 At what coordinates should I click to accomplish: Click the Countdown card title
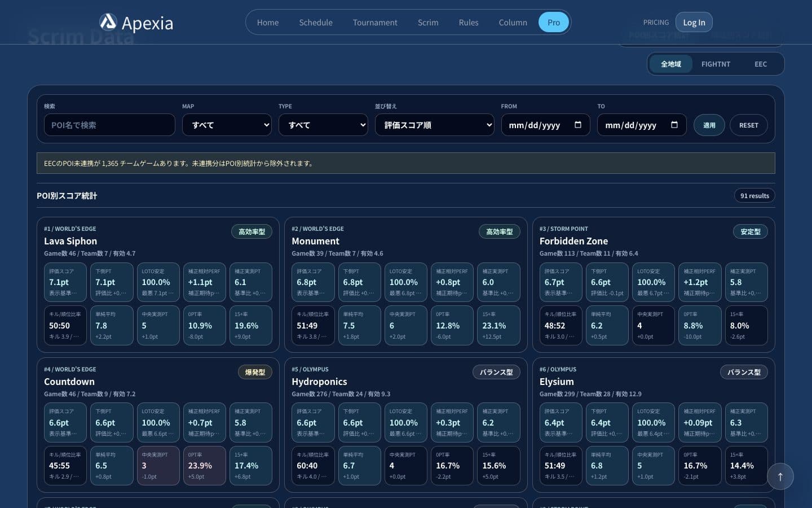tap(69, 382)
